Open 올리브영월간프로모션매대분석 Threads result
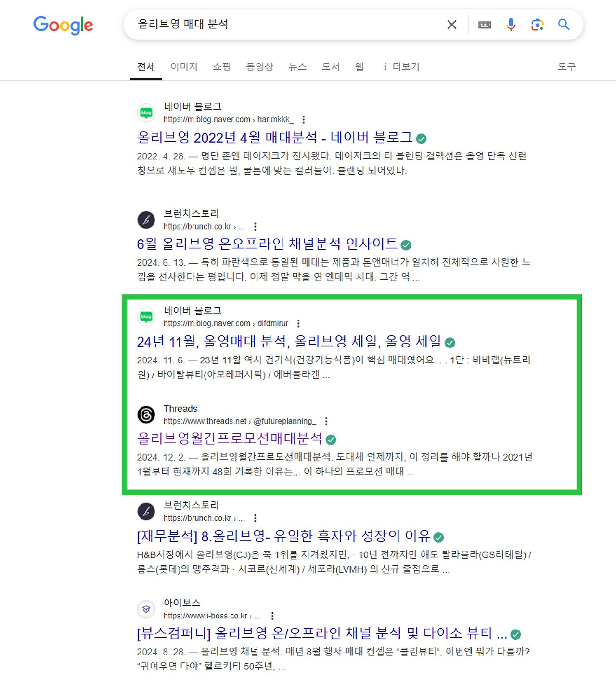The width and height of the screenshot is (616, 681). coord(230,438)
